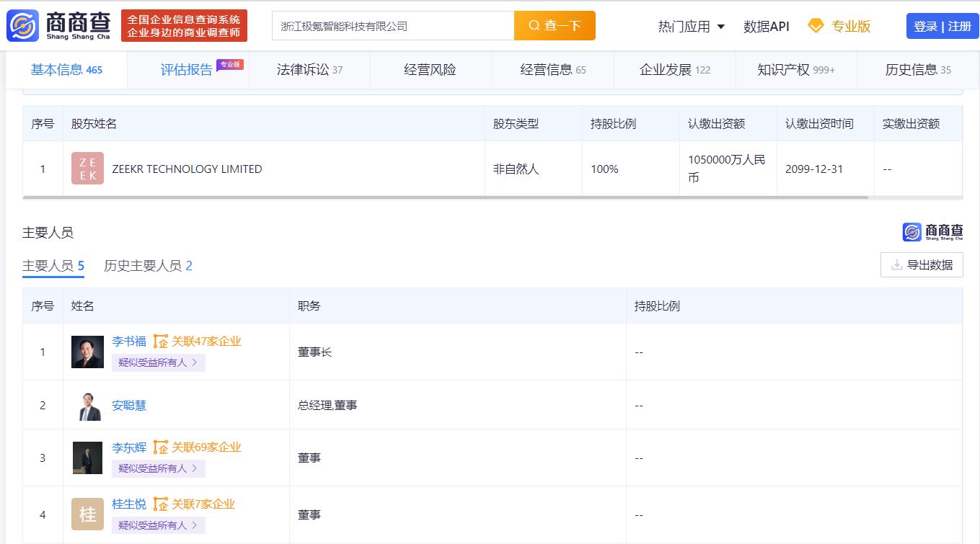Click the search magnifier button 查一下

[x=554, y=26]
